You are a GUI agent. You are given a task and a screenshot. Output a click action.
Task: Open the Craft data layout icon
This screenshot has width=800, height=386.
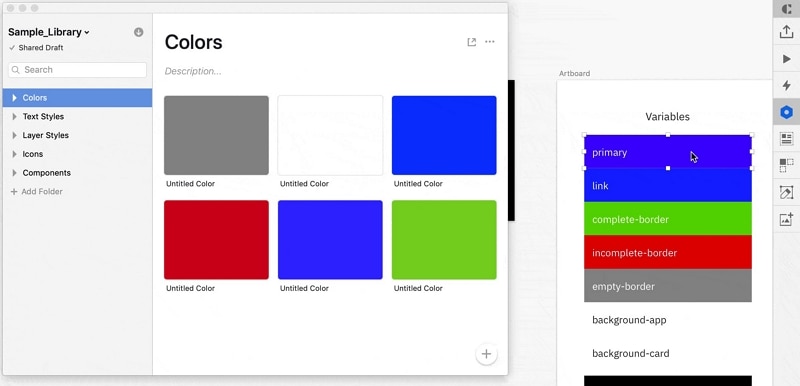pyautogui.click(x=786, y=138)
